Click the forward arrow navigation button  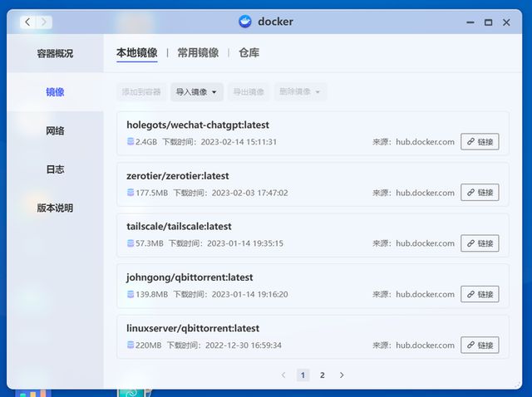[44, 22]
